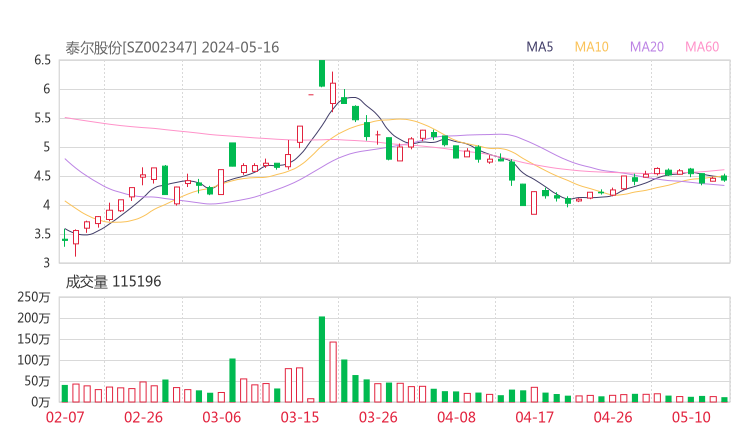The height and width of the screenshot is (440, 740).
Task: Click the 150万 volume axis label
Action: click(x=34, y=339)
